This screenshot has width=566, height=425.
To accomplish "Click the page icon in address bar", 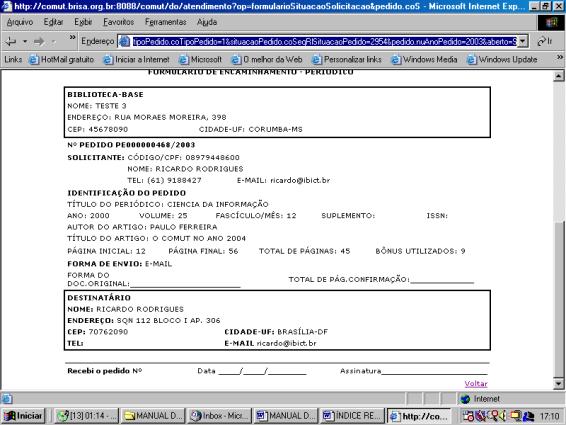I will pos(125,42).
